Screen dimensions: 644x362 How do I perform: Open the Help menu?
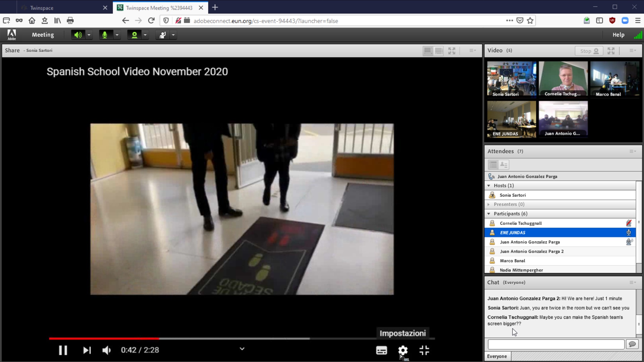pyautogui.click(x=618, y=35)
